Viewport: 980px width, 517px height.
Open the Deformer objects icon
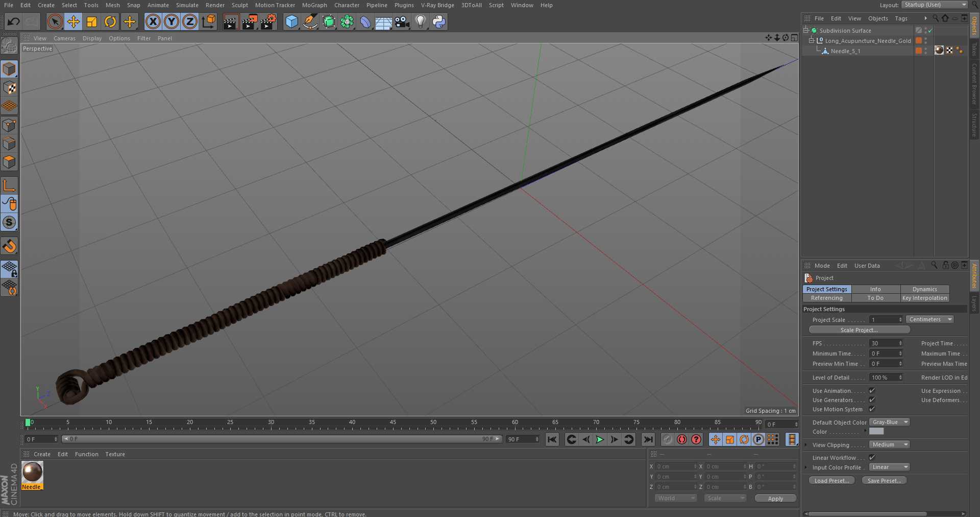(365, 21)
